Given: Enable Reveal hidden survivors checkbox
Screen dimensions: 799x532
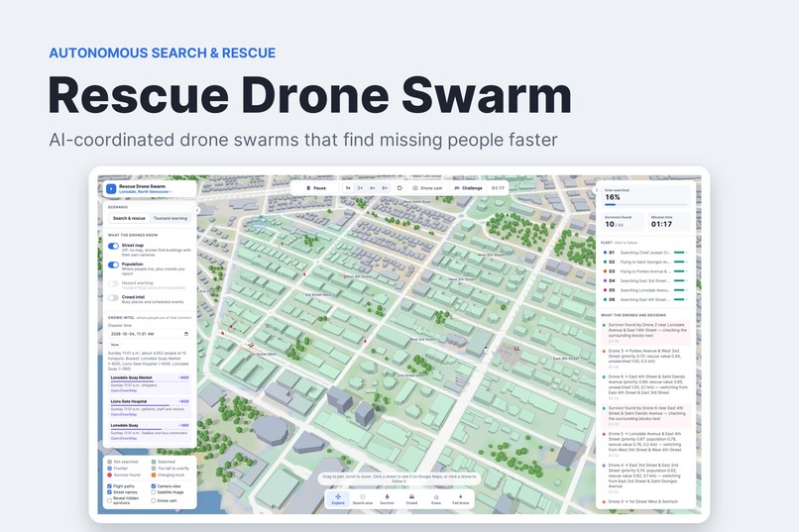Looking at the screenshot, I should click(110, 500).
